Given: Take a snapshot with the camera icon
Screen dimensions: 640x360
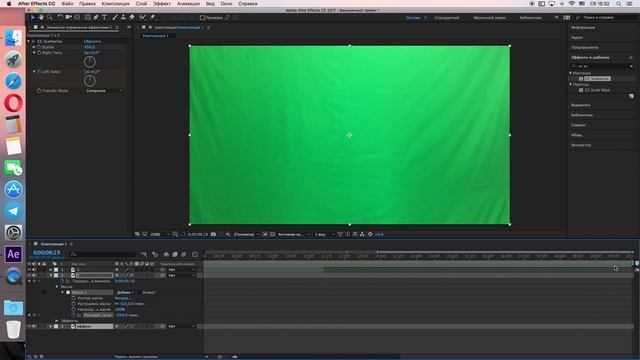Looking at the screenshot, I should pos(213,234).
